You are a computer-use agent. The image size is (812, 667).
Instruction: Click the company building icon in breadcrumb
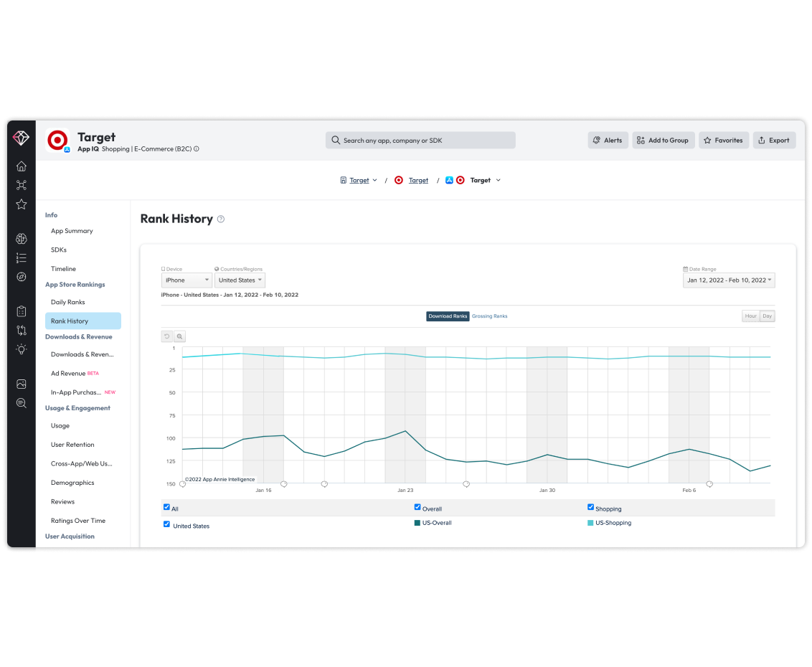pyautogui.click(x=343, y=180)
